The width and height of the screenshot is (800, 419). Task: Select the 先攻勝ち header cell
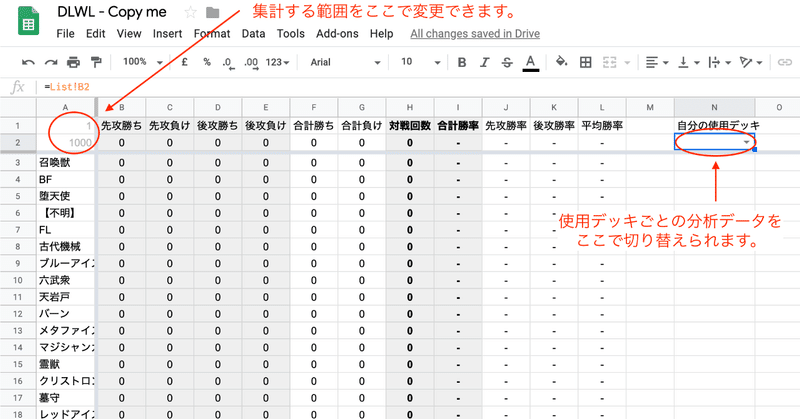click(x=121, y=126)
